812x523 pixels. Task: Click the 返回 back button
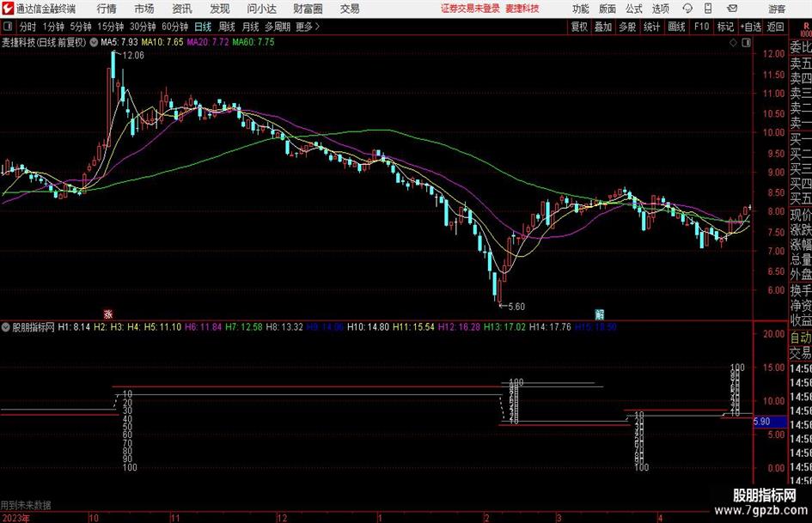point(775,27)
